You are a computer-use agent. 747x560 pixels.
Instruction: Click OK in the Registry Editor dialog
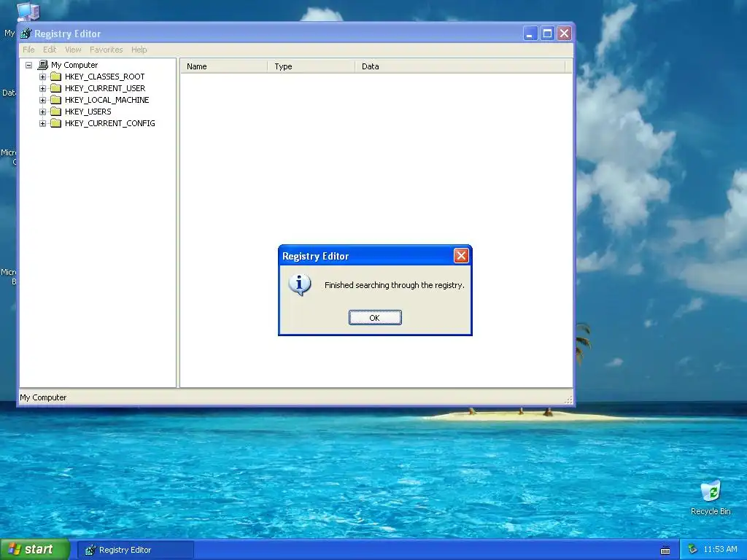tap(375, 318)
